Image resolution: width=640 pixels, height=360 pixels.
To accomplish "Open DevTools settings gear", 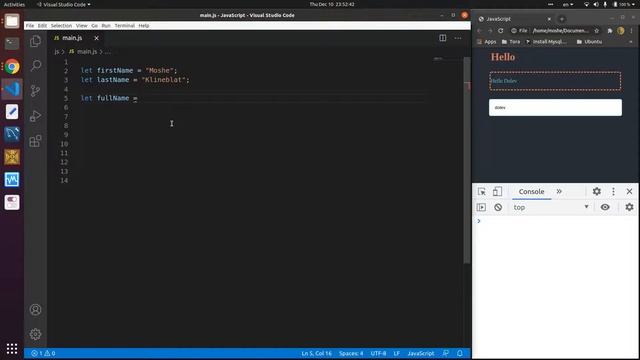I will pyautogui.click(x=597, y=191).
